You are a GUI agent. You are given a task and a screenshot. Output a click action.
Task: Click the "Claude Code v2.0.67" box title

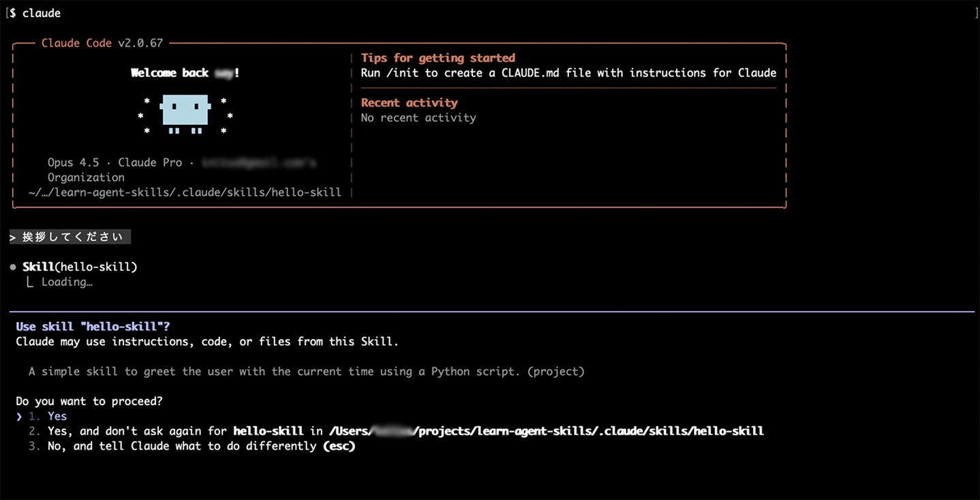pos(102,43)
